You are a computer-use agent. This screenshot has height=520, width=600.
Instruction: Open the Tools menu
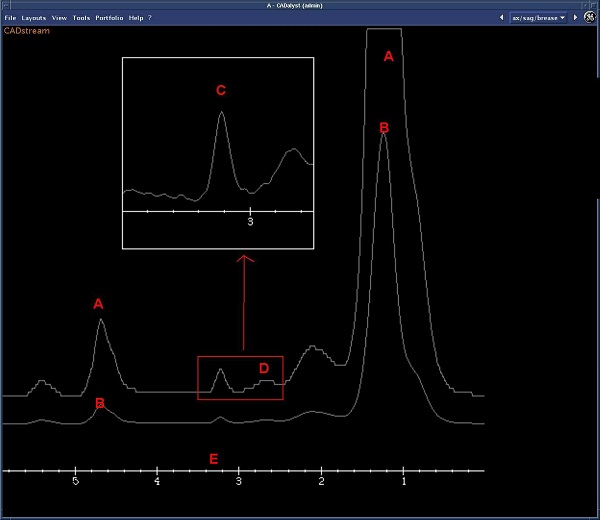point(81,18)
